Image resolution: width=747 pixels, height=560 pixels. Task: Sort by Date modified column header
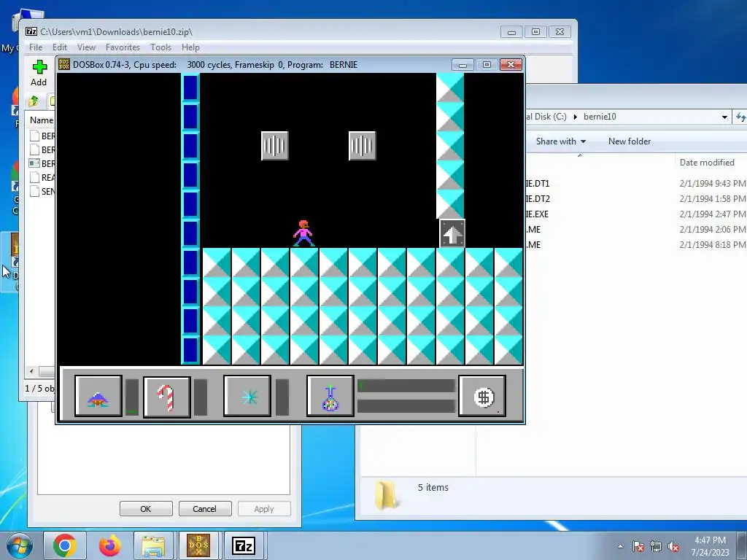707,162
